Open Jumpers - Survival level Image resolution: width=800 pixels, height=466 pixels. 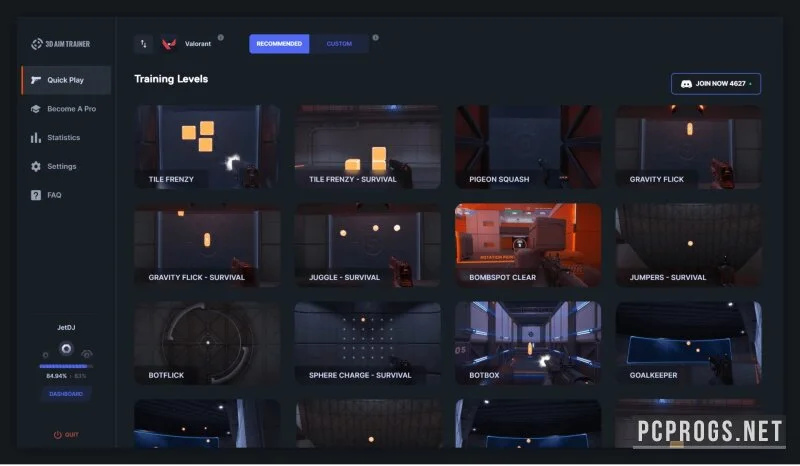pyautogui.click(x=688, y=245)
